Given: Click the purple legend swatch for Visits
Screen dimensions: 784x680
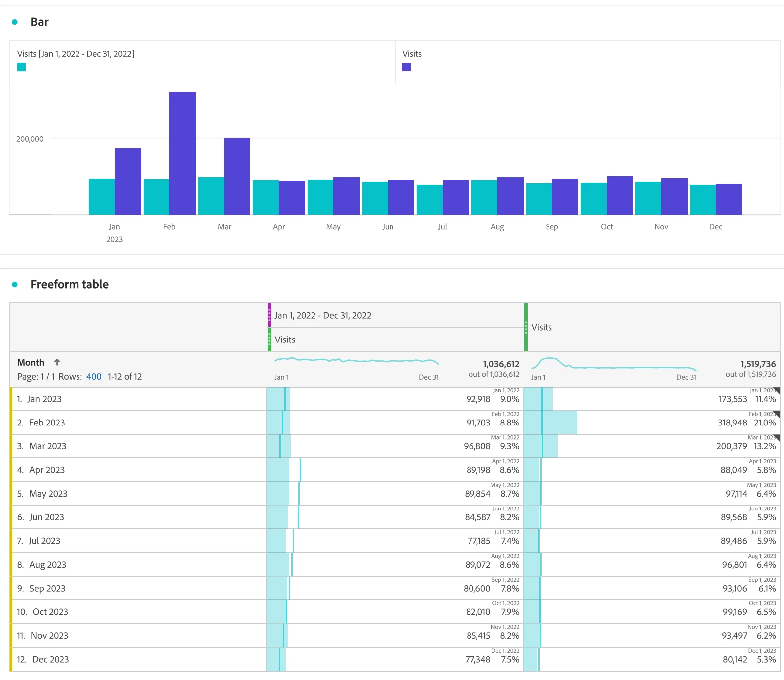Looking at the screenshot, I should [x=406, y=67].
